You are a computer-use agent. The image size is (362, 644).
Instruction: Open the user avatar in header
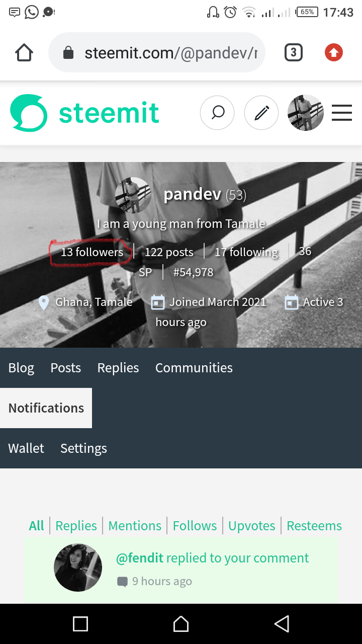(x=305, y=113)
